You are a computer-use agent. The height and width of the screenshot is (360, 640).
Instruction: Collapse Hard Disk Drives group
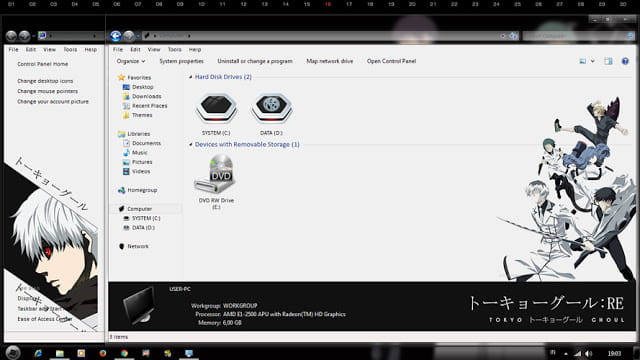[191, 77]
